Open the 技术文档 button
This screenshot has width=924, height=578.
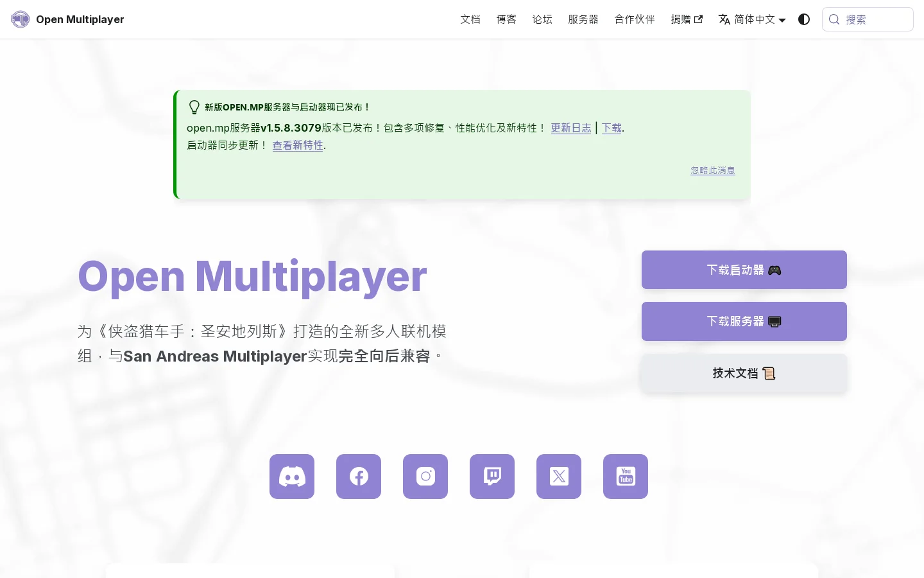click(744, 373)
